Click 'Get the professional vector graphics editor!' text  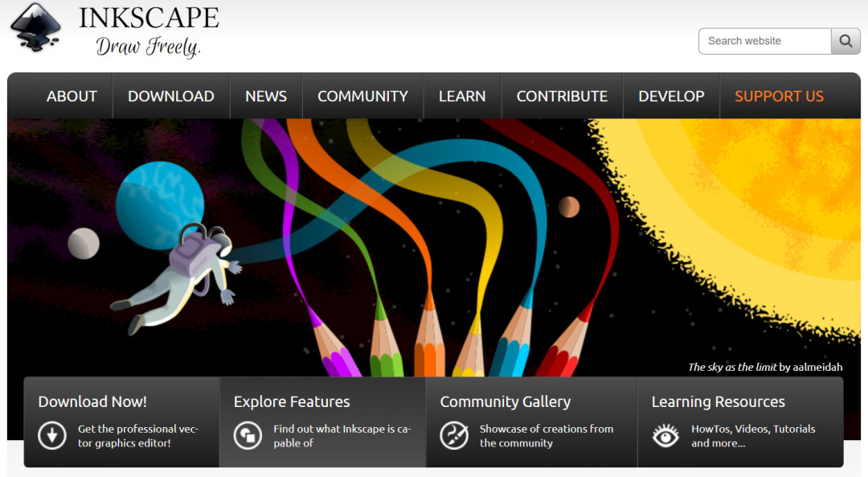(x=138, y=436)
